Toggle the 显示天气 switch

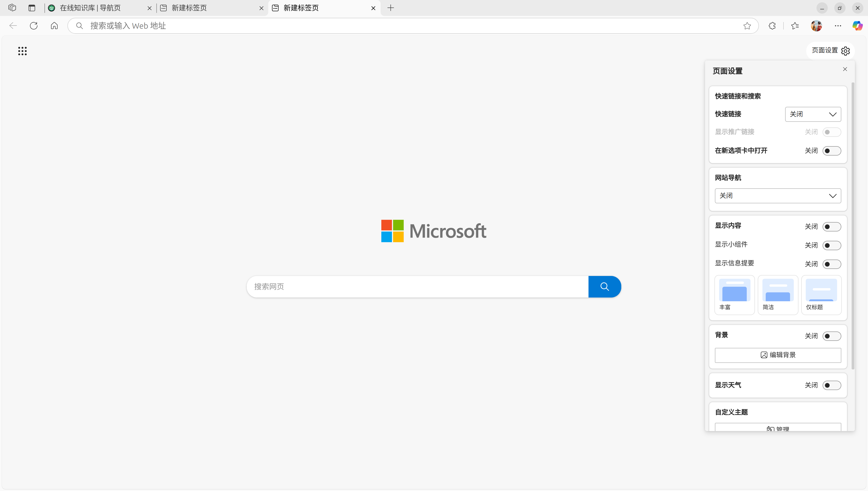click(x=832, y=385)
